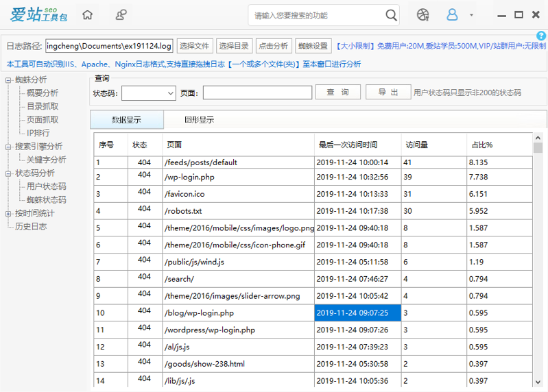Select the /public/js/wind.js cell
This screenshot has height=392, width=548.
pyautogui.click(x=239, y=262)
